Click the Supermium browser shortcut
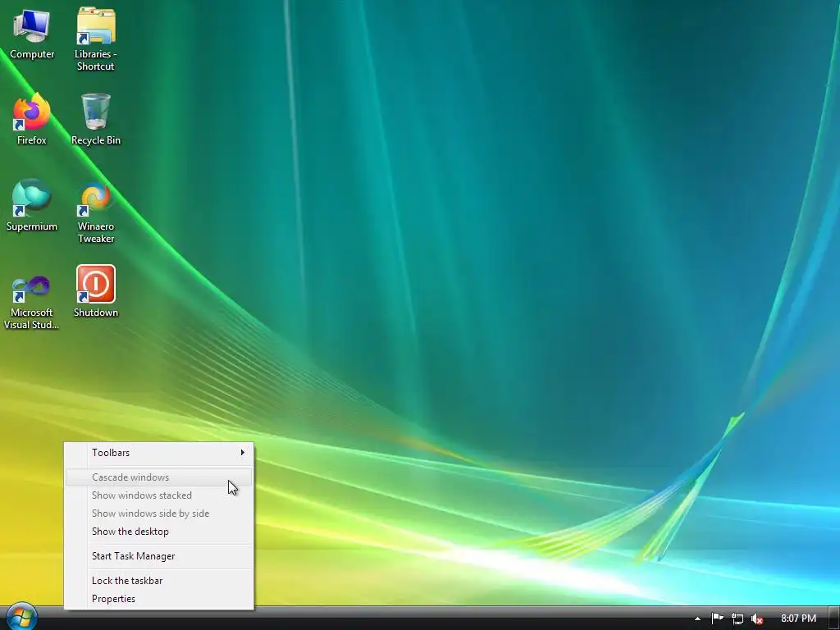 [32, 206]
